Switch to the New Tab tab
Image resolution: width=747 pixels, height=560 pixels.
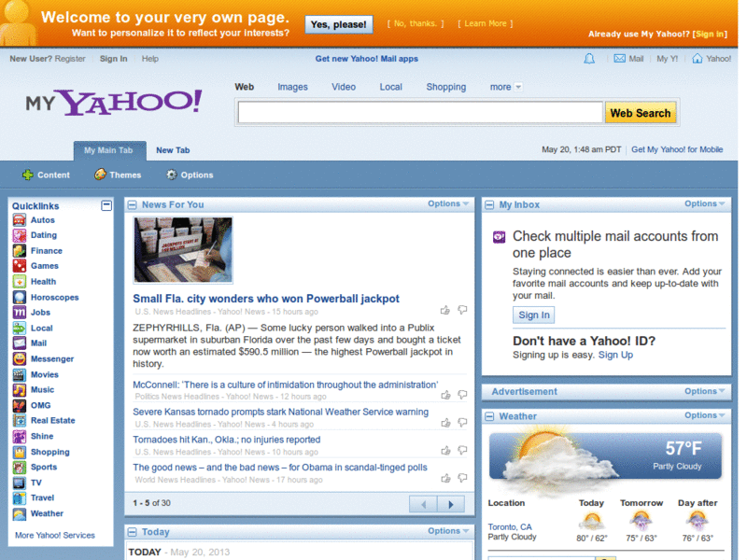click(173, 150)
